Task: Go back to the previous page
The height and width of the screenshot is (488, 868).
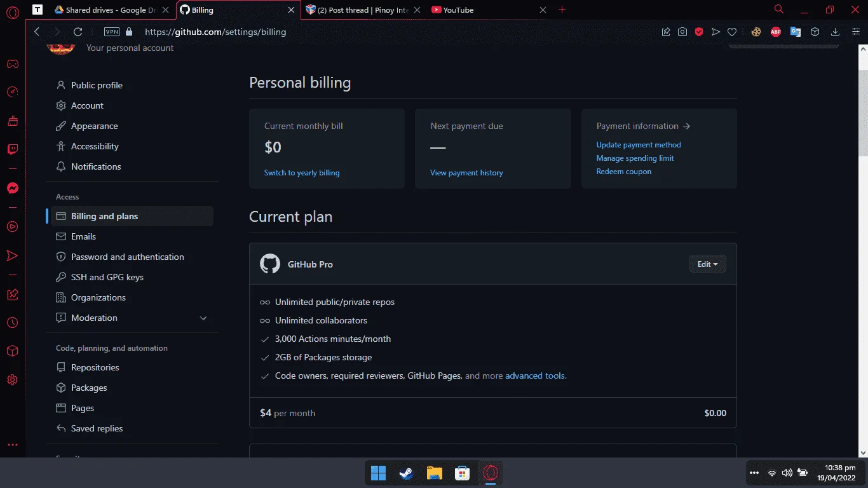Action: pos(37,32)
